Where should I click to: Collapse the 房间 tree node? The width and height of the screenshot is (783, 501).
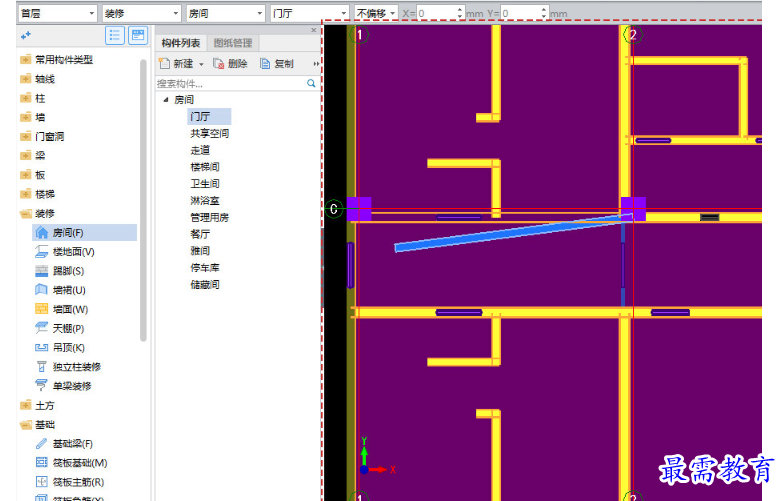(166, 100)
